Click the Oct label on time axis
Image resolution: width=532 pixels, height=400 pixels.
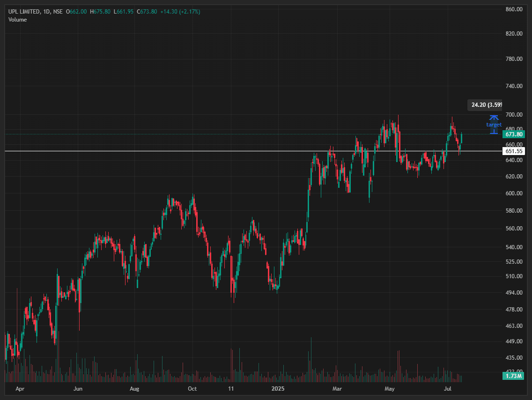point(192,389)
